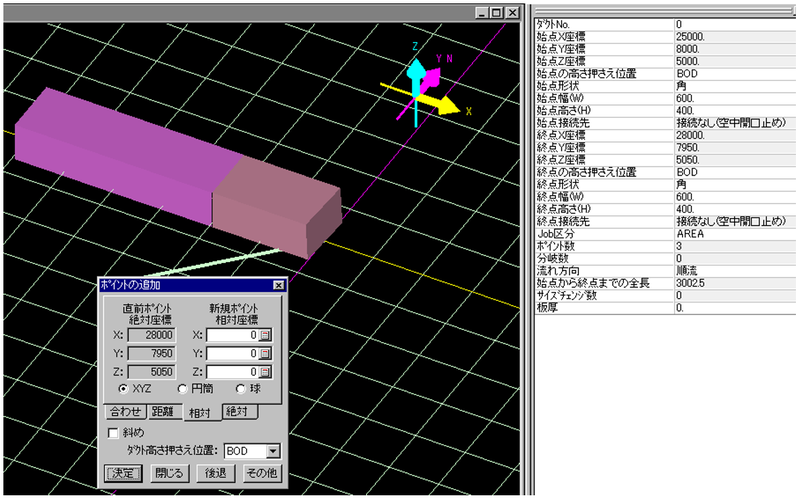Click calculator icon beside relative Y field
This screenshot has height=498, width=800.
[x=266, y=353]
